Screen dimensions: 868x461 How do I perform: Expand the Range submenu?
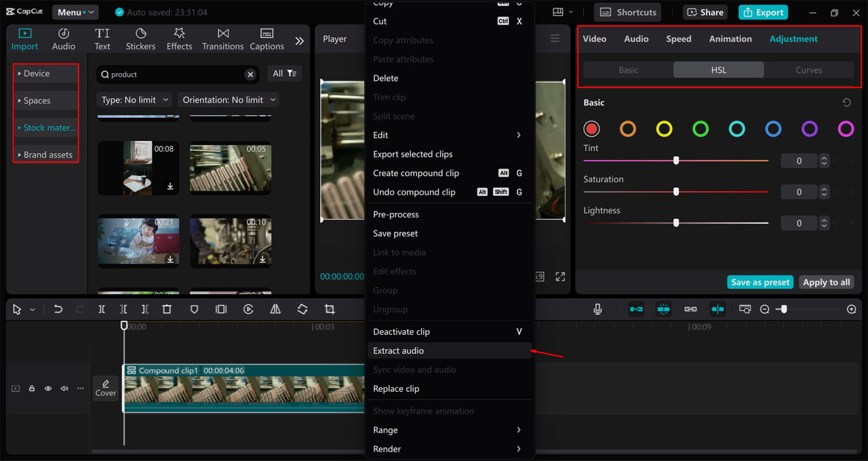point(450,430)
